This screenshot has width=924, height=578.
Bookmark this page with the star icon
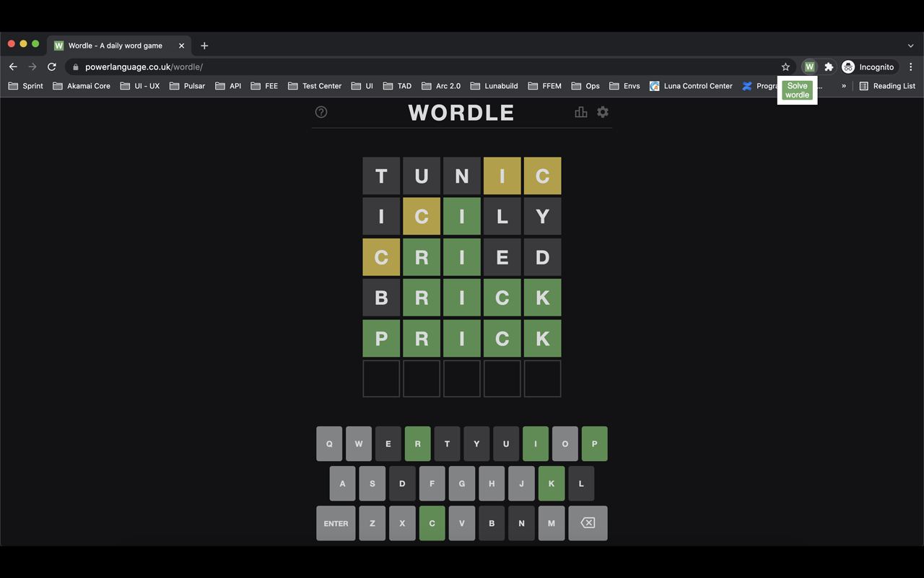click(x=785, y=66)
